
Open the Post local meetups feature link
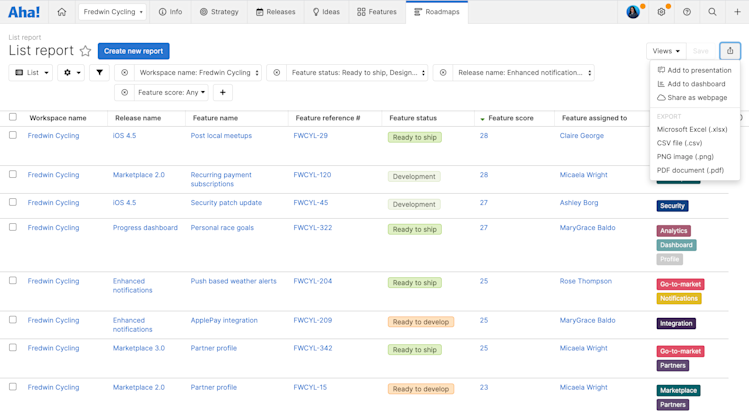coord(221,136)
